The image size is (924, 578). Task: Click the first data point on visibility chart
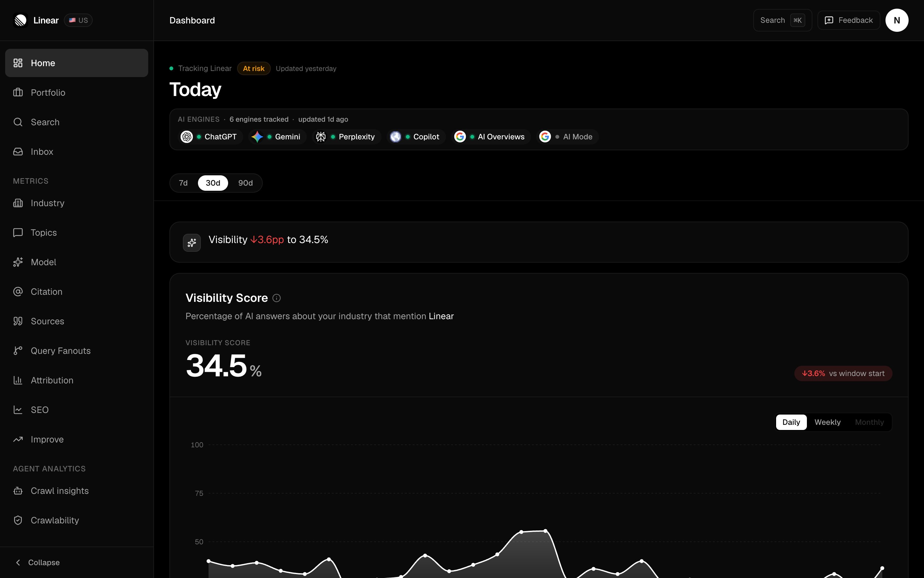pyautogui.click(x=209, y=561)
